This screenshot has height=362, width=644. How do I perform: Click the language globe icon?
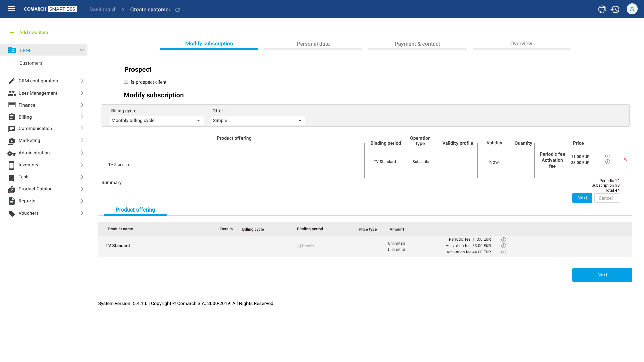click(x=602, y=9)
